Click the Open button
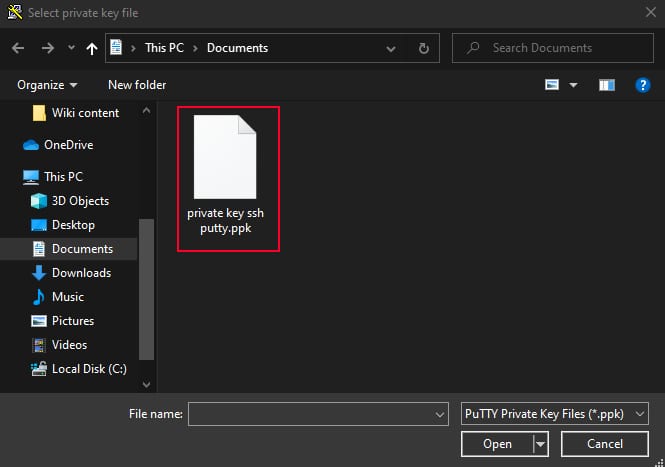This screenshot has height=467, width=665. [x=497, y=444]
